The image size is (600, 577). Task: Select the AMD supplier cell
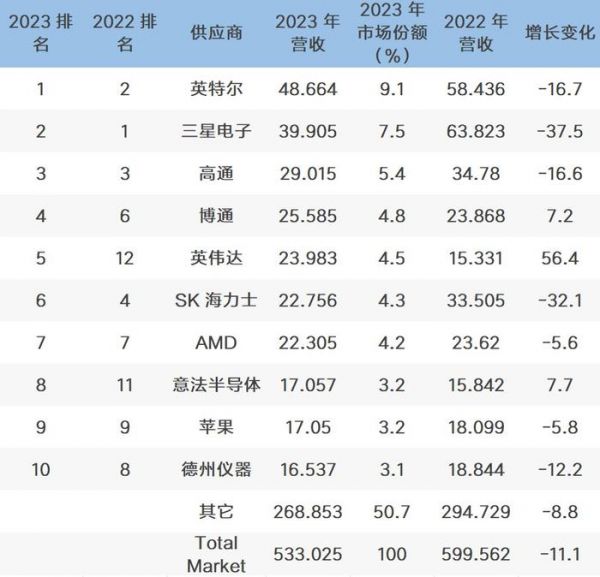pos(218,341)
